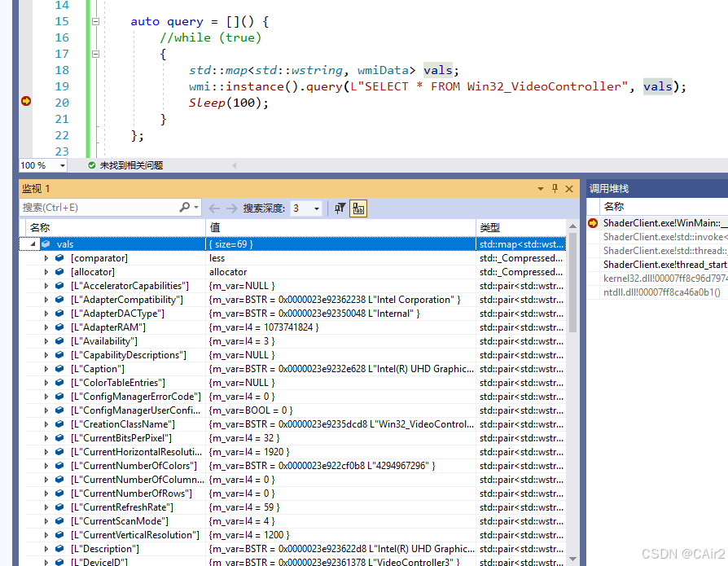Click the value cell { size=69 }
728x566 pixels.
[340, 244]
